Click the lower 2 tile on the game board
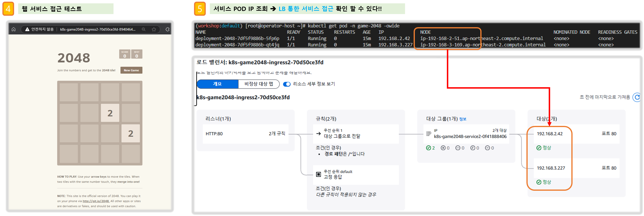This screenshot has height=216, width=644. coord(130,134)
